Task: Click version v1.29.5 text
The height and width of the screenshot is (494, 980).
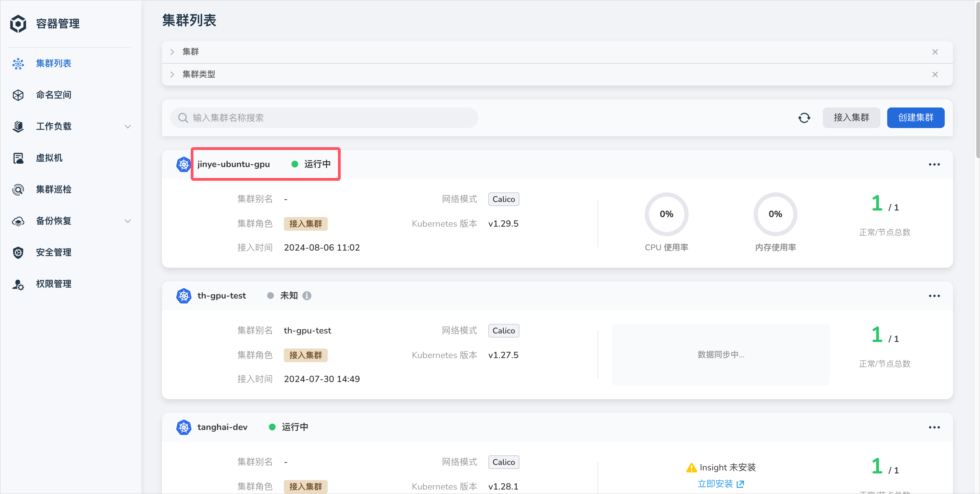Action: point(503,224)
